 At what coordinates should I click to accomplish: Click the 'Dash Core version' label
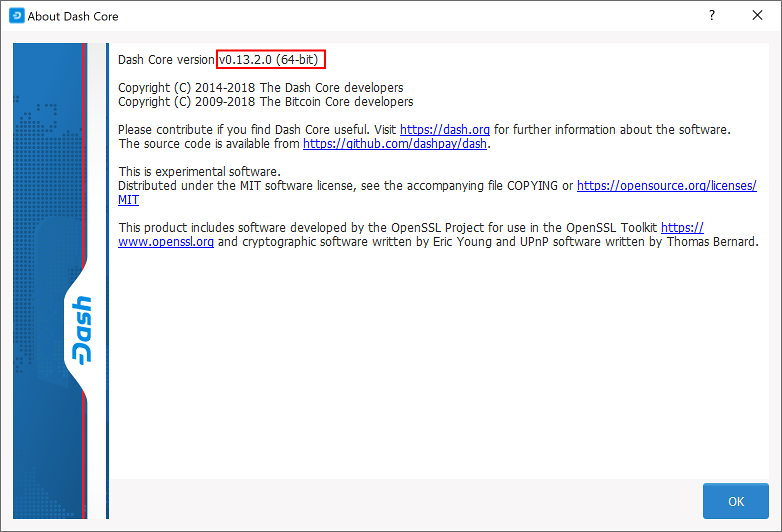166,59
